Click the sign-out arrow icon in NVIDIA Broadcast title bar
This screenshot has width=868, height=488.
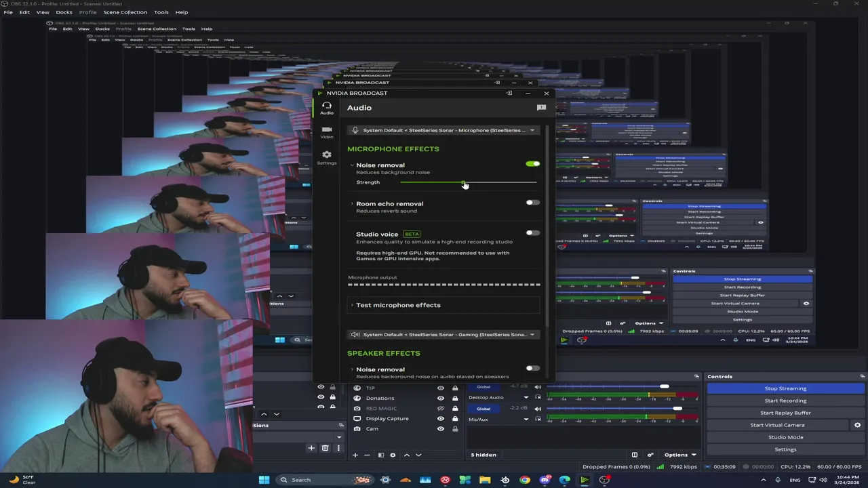pos(509,93)
